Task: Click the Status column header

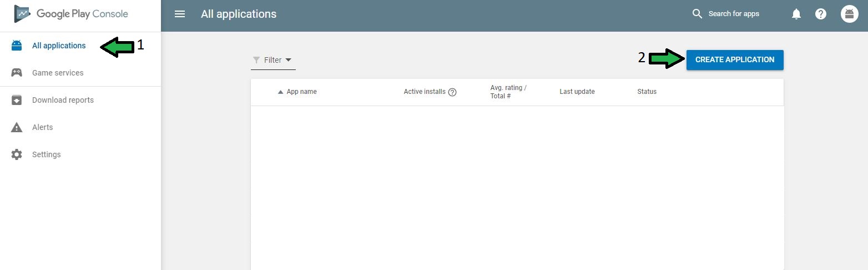Action: 647,92
